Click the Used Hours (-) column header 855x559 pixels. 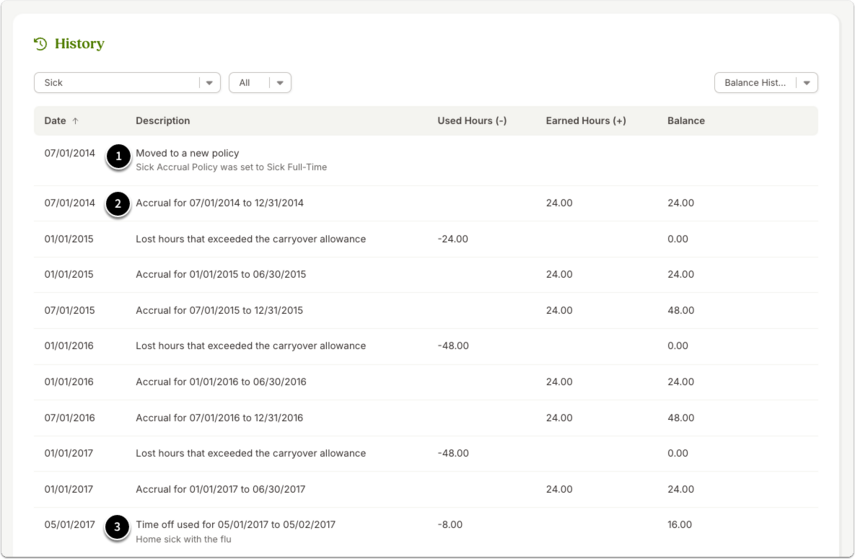click(472, 121)
